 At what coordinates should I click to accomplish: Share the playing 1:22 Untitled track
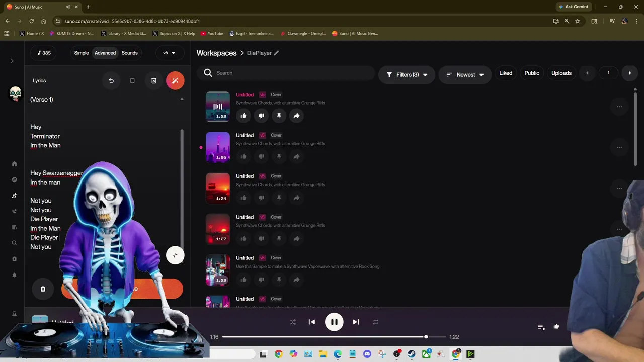(296, 116)
